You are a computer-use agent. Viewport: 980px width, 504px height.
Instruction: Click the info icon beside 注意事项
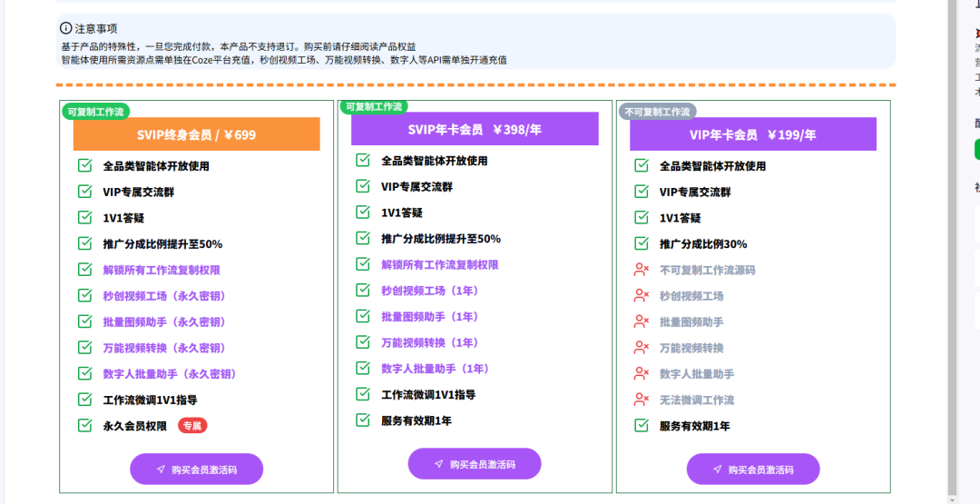[65, 28]
